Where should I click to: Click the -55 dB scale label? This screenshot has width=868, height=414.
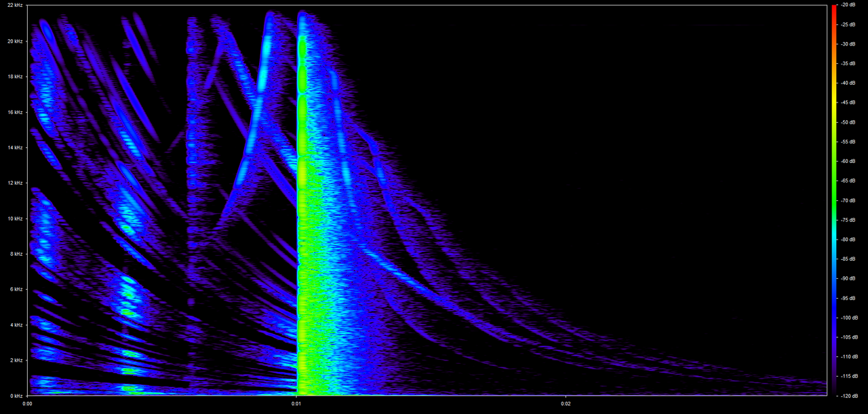coord(848,142)
